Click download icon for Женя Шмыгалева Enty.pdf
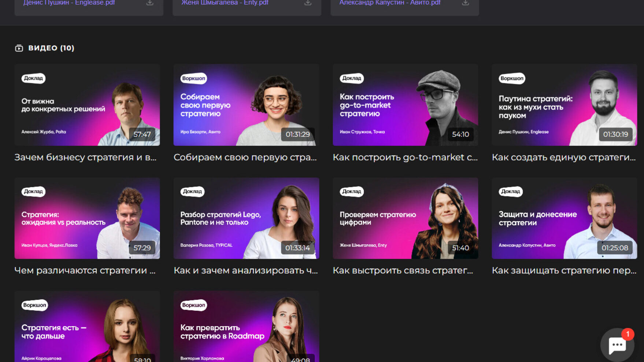This screenshot has height=362, width=644. coord(308,3)
